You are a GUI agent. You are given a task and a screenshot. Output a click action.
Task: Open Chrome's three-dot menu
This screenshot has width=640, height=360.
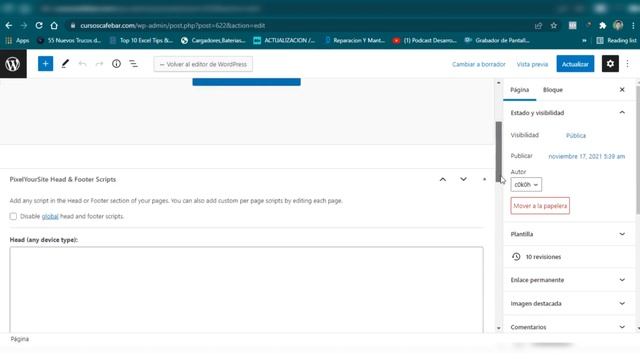click(633, 26)
